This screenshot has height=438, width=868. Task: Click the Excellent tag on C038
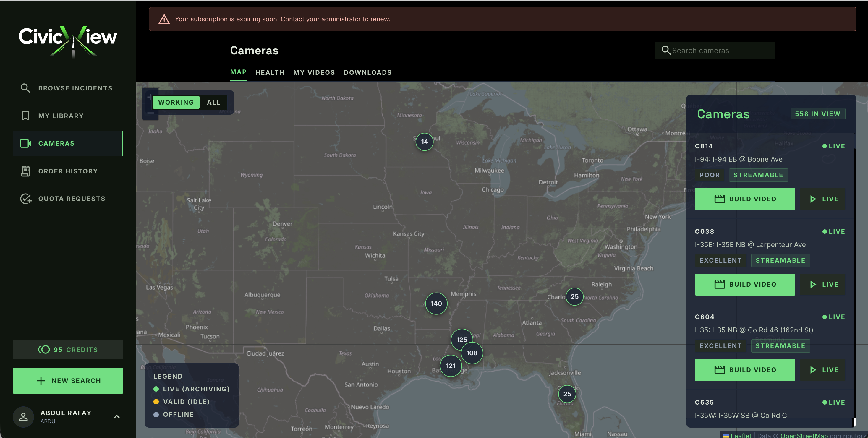[720, 260]
